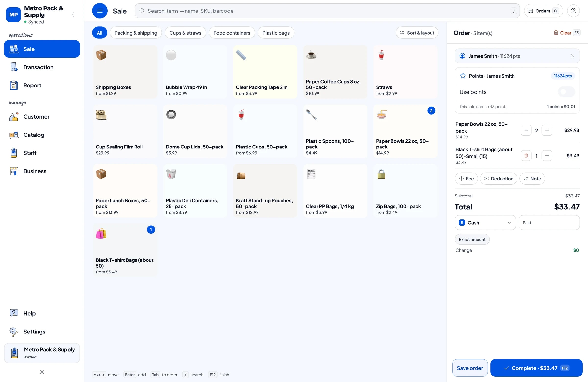Go to Transaction in sidebar

42,67
